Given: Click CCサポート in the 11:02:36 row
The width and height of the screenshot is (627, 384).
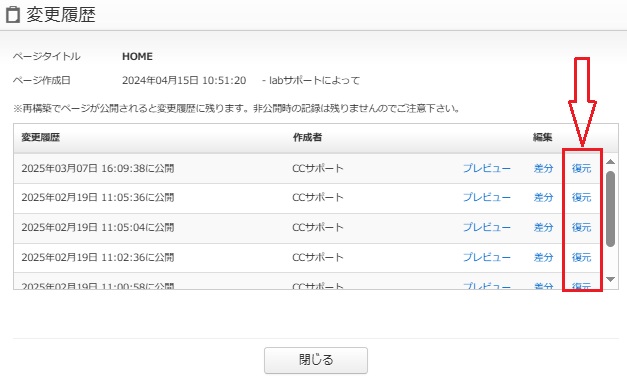Looking at the screenshot, I should coord(318,257).
